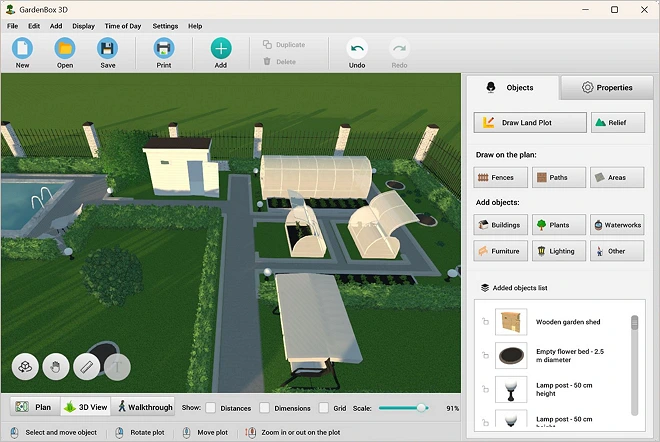The width and height of the screenshot is (660, 442).
Task: Switch to the Properties tab
Action: pyautogui.click(x=607, y=88)
